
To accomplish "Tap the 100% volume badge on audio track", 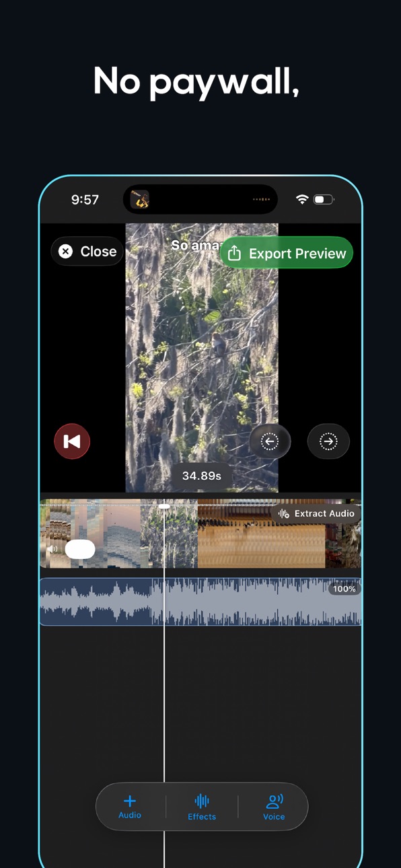I will (x=344, y=589).
